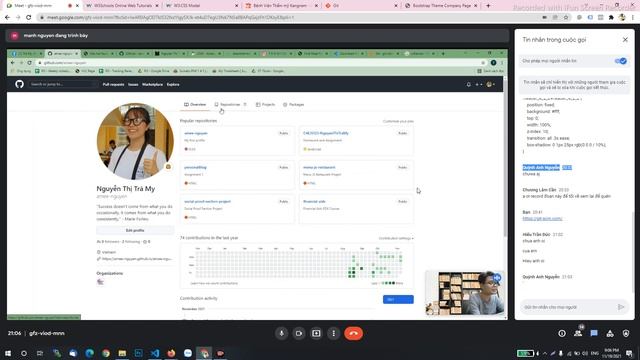Select the Repositories profile tab

(x=230, y=105)
